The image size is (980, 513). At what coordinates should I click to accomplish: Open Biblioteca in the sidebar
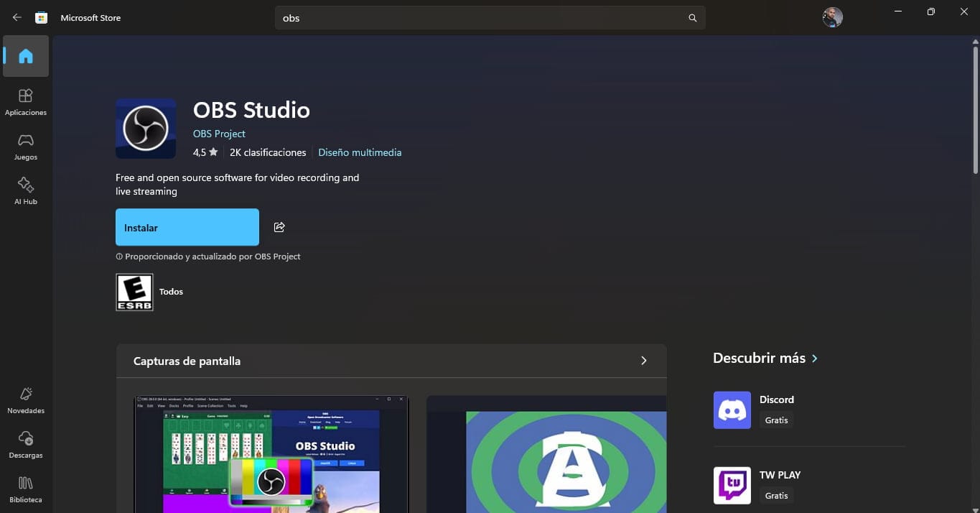(x=26, y=489)
